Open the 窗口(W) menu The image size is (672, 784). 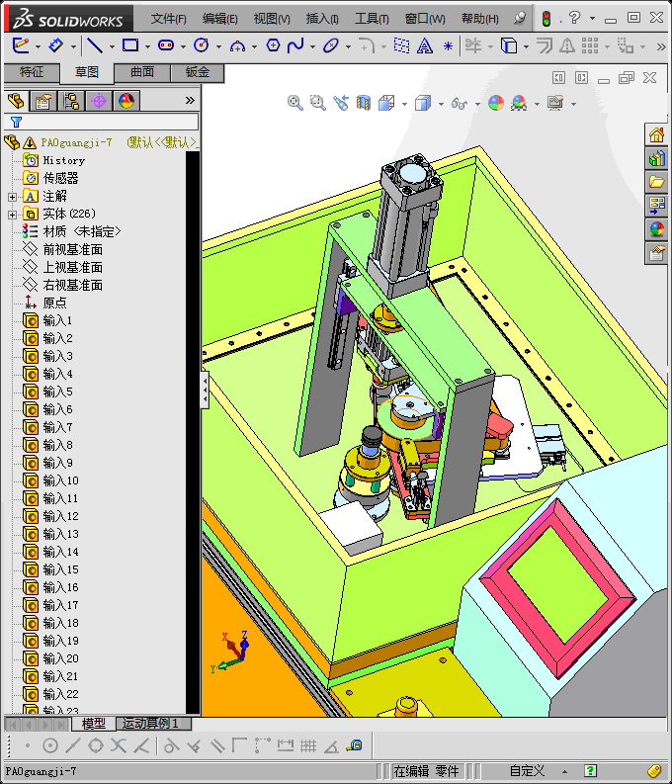click(425, 19)
